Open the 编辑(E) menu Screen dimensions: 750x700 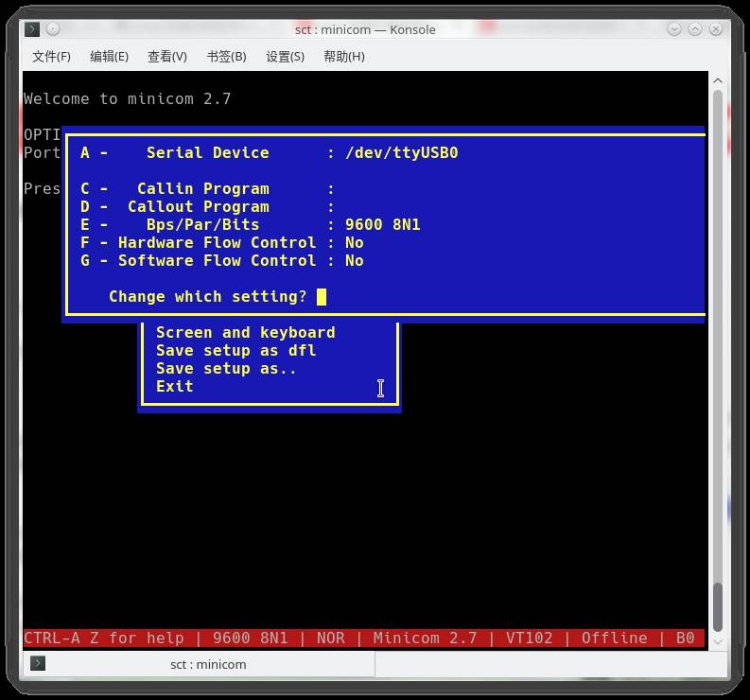[109, 57]
